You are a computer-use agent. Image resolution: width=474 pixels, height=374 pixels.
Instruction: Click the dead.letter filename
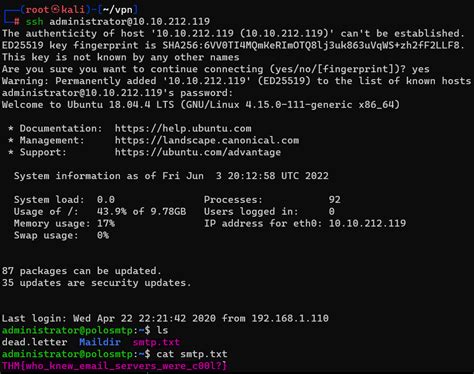pyautogui.click(x=34, y=342)
